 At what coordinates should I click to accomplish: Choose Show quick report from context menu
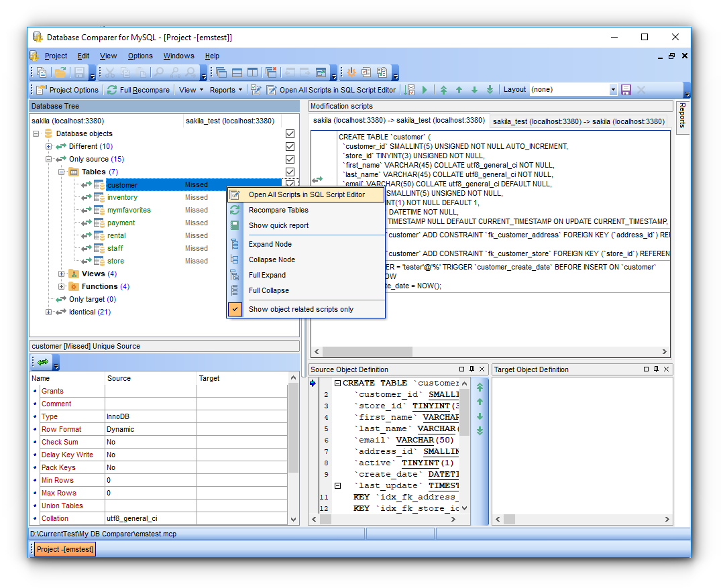(307, 226)
